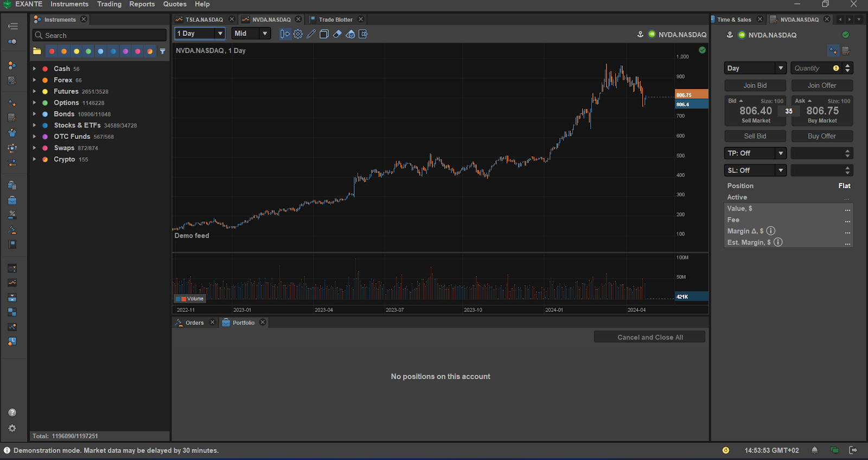
Task: Collapse the left sidebar menu icon
Action: coord(12,26)
